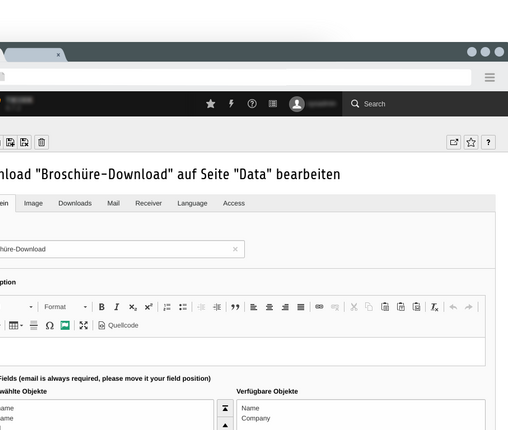This screenshot has width=508, height=430.
Task: Maximize the rich text editor
Action: (84, 325)
